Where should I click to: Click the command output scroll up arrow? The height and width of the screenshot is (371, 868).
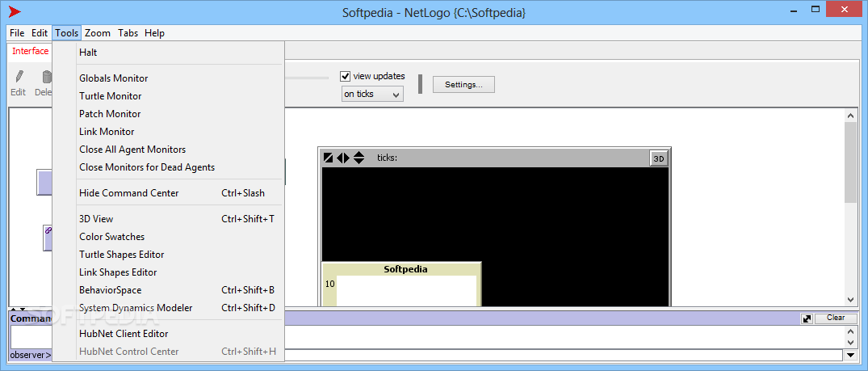coord(851,331)
